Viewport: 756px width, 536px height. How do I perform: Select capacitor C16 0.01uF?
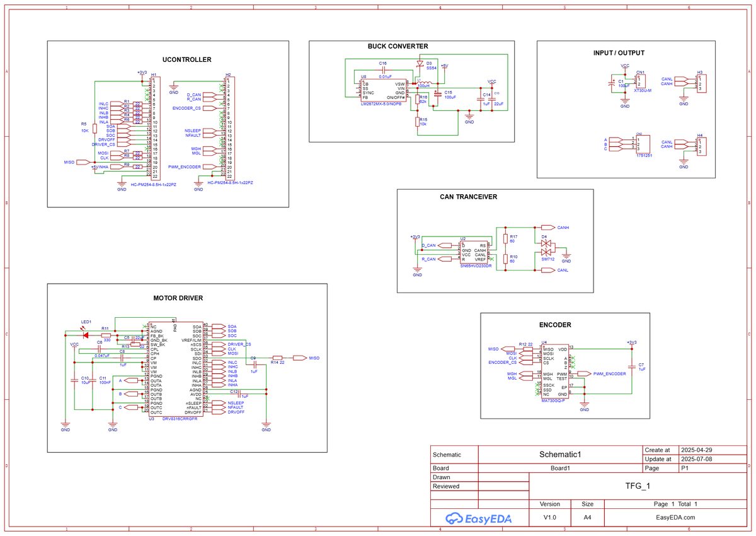(382, 70)
